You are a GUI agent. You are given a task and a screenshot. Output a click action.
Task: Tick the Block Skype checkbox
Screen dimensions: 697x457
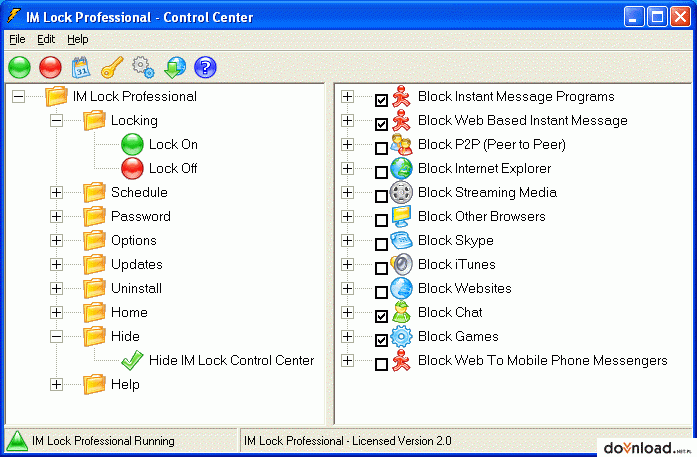(381, 244)
